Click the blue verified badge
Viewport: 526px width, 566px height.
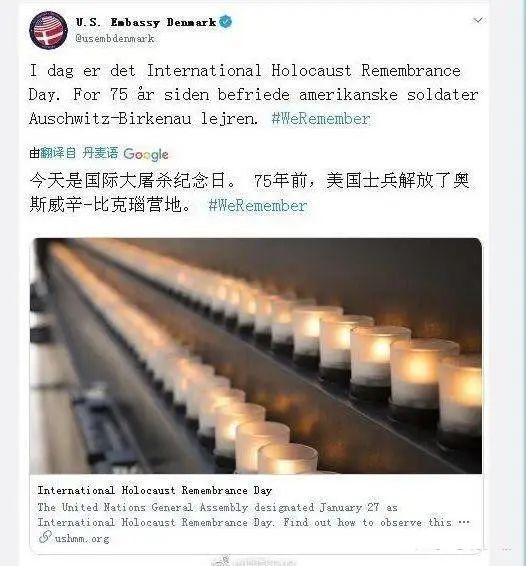tap(226, 22)
